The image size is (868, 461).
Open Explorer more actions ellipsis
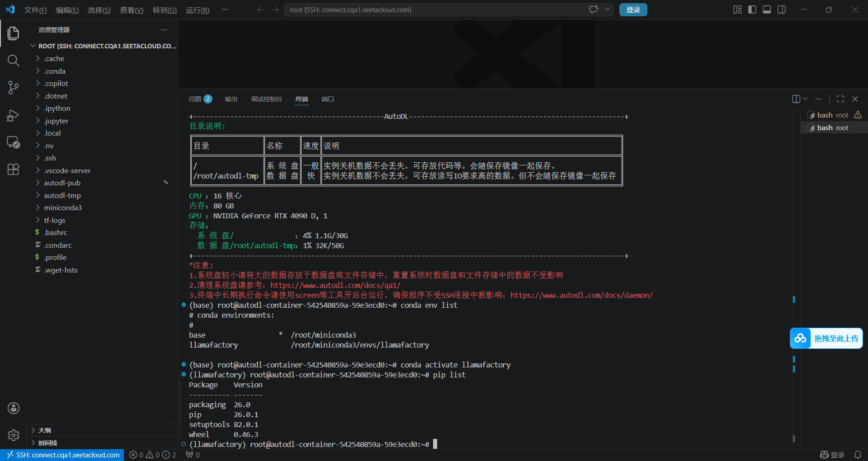point(164,30)
